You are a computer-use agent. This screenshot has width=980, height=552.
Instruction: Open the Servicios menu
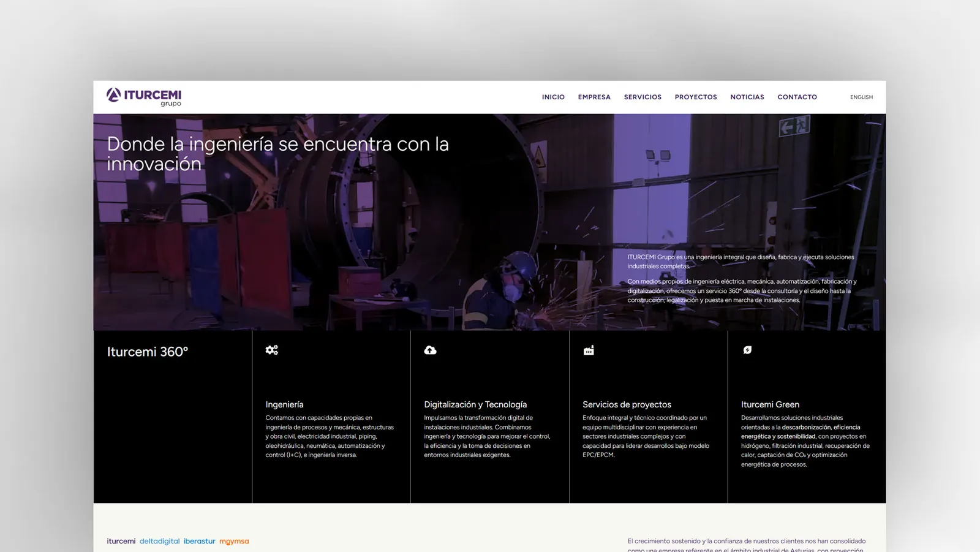coord(643,97)
